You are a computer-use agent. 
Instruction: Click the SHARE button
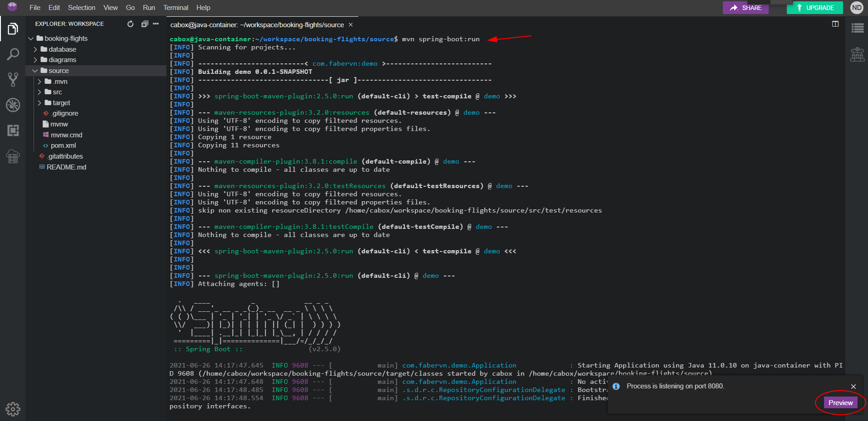point(746,8)
